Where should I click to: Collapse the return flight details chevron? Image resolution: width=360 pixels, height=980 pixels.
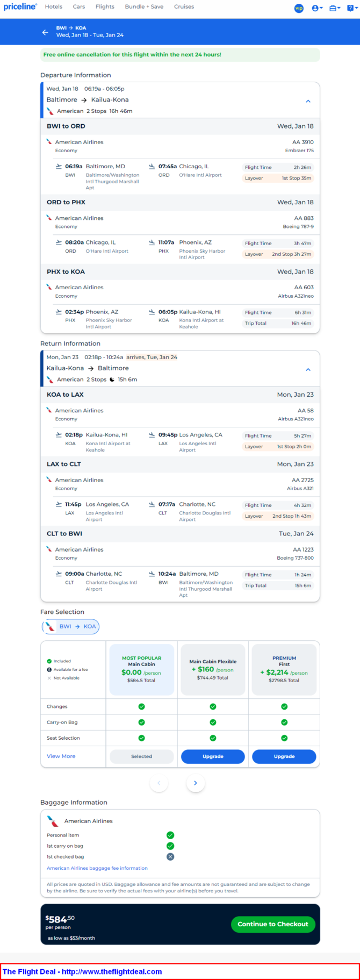coord(308,369)
